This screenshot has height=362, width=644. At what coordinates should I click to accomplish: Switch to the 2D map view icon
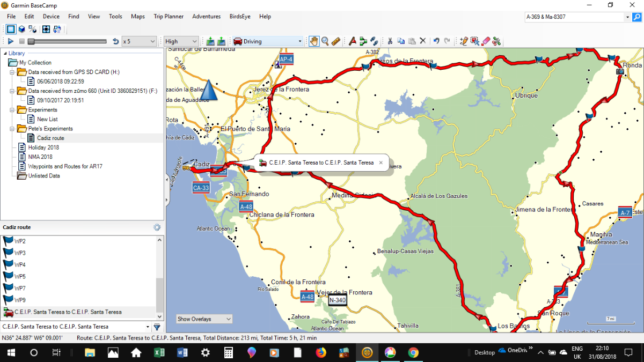coord(11,29)
